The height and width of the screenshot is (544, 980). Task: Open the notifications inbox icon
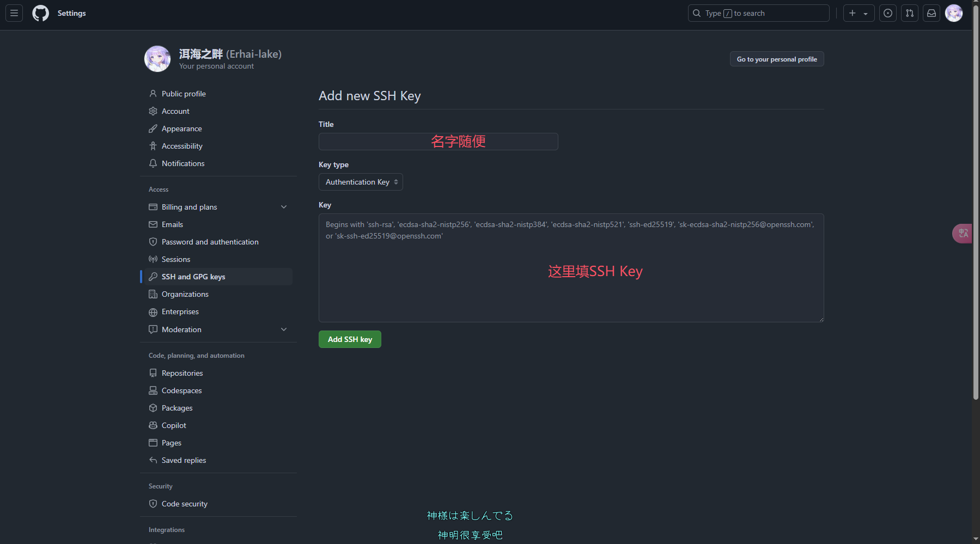tap(932, 13)
